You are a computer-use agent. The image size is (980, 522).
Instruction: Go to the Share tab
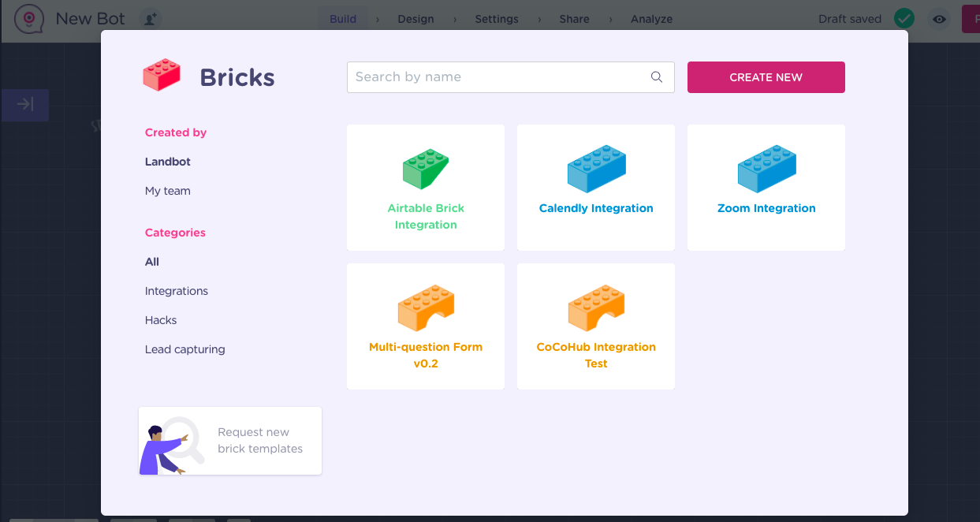click(574, 19)
